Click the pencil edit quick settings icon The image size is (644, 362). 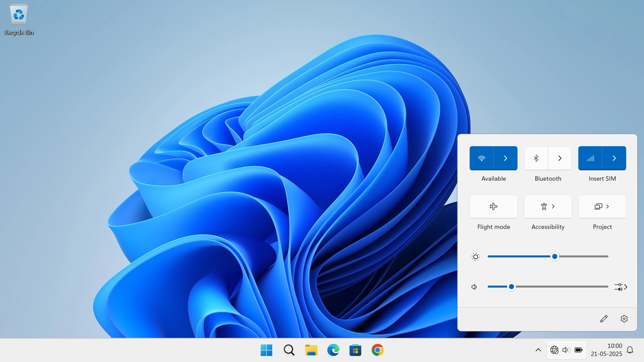[604, 319]
